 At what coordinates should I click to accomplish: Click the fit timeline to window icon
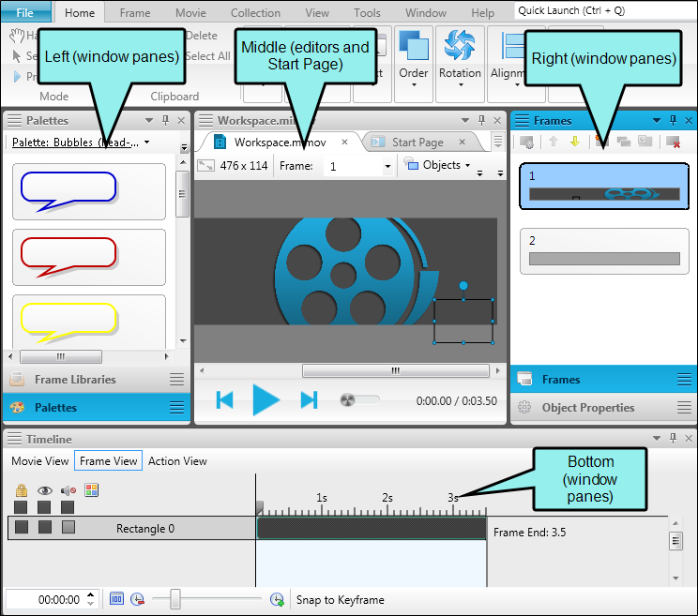[x=116, y=598]
